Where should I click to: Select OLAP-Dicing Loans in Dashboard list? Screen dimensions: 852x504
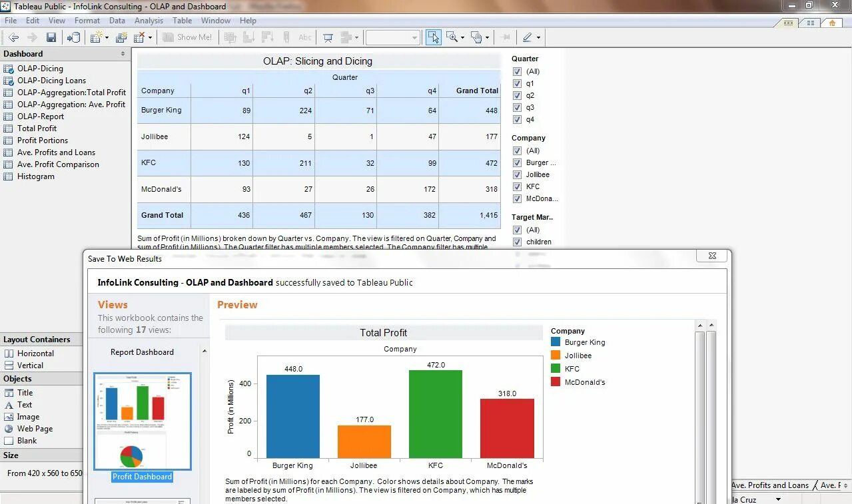coord(51,81)
